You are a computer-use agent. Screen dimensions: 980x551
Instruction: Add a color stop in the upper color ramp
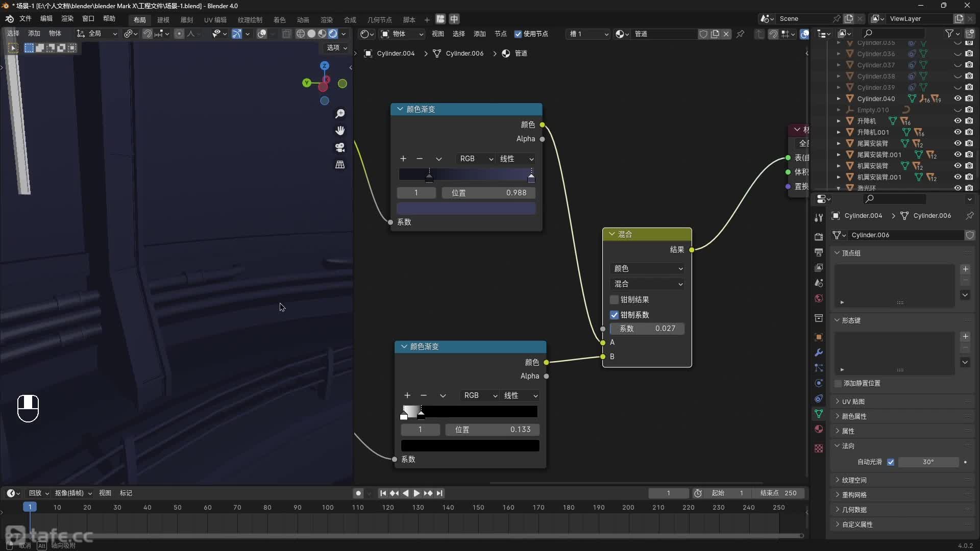click(x=403, y=159)
